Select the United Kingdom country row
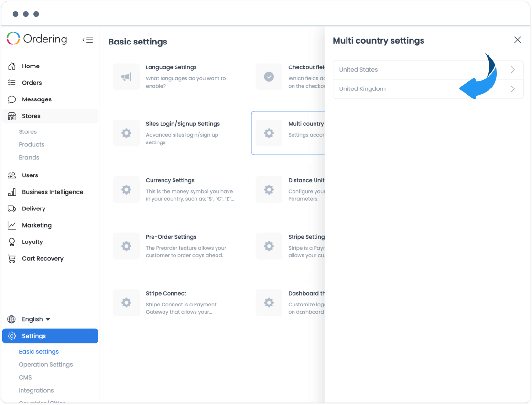This screenshot has width=532, height=405. (x=428, y=89)
